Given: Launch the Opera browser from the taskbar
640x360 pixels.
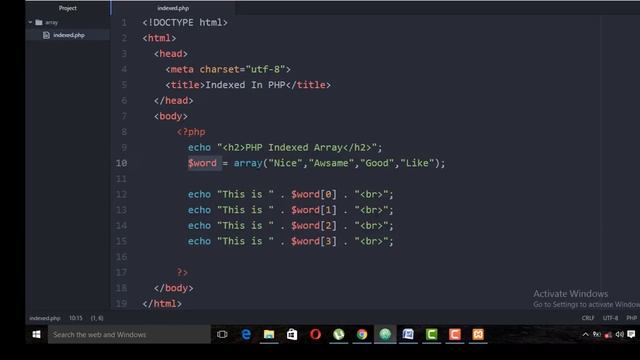Looking at the screenshot, I should click(x=315, y=335).
